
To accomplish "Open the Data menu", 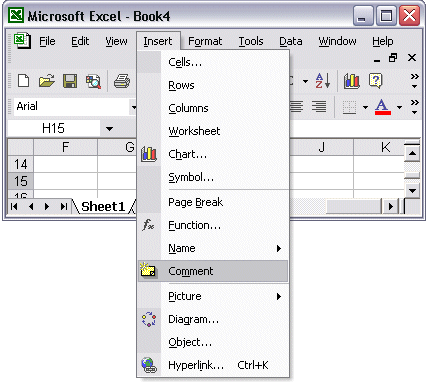I will click(x=291, y=41).
